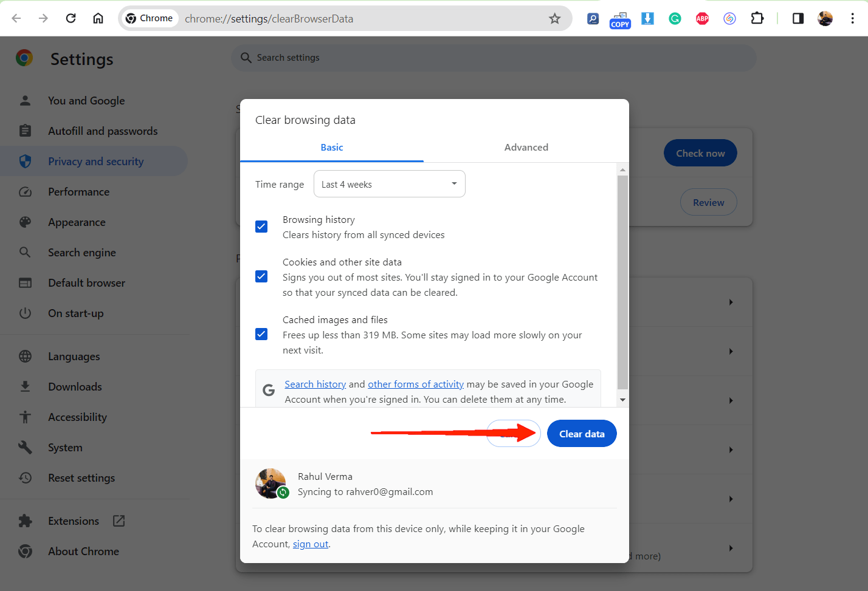Open the blue search extension icon

593,18
